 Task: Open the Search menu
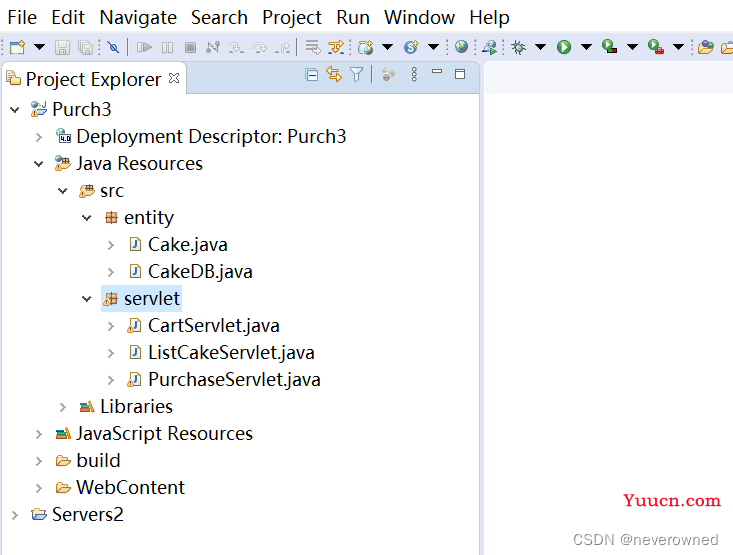[x=219, y=18]
